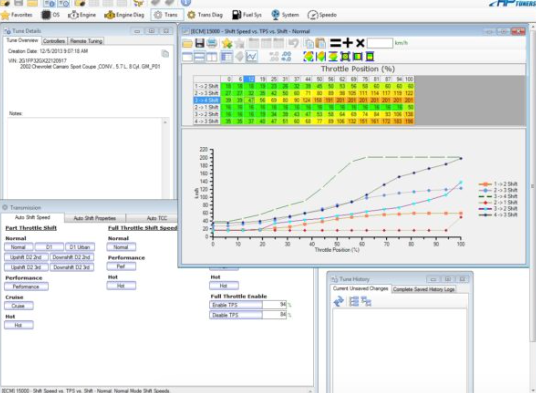
Task: Open the Trans section in main toolbar
Action: tap(166, 15)
